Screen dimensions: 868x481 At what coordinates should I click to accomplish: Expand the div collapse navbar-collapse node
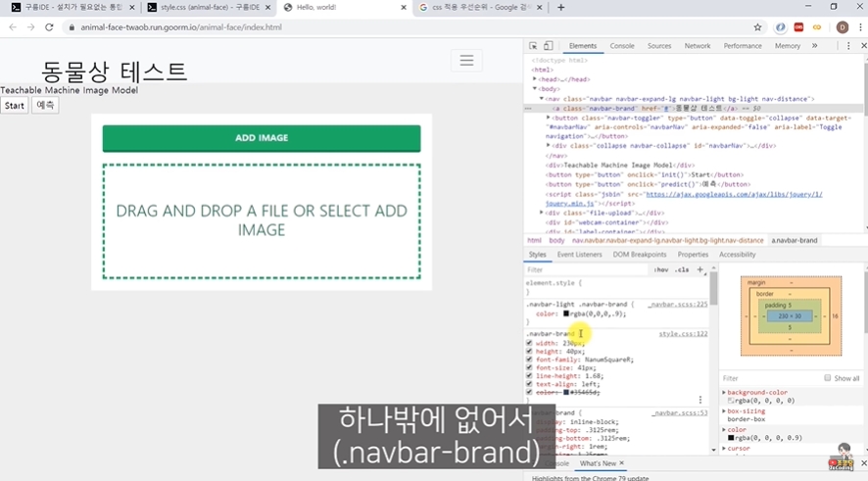[548, 146]
